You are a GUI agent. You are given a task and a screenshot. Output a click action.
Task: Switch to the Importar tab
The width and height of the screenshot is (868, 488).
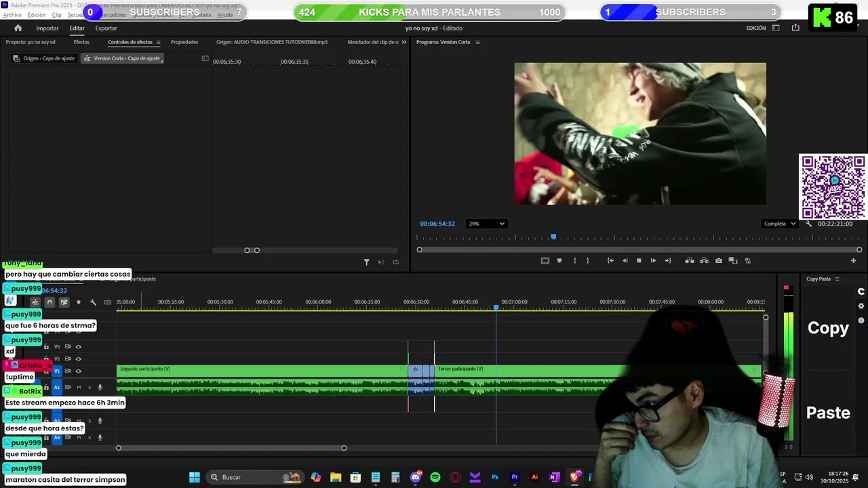click(47, 28)
